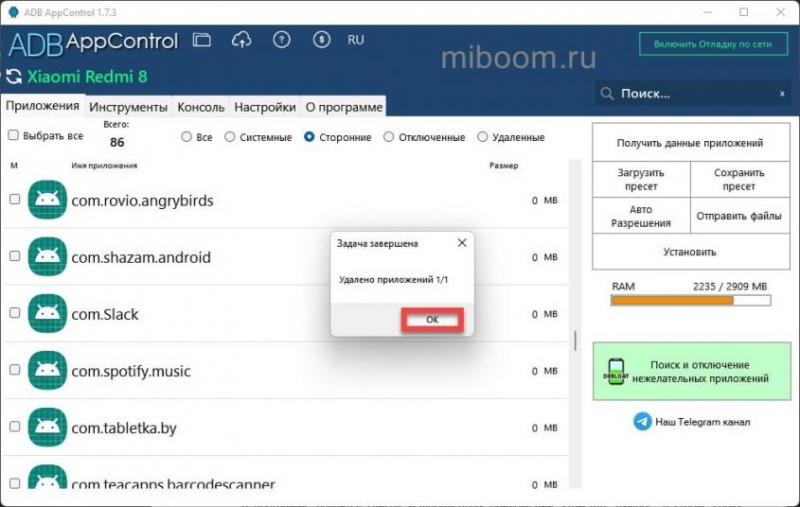Select the Системные radio filter
This screenshot has width=800, height=507.
tap(230, 137)
